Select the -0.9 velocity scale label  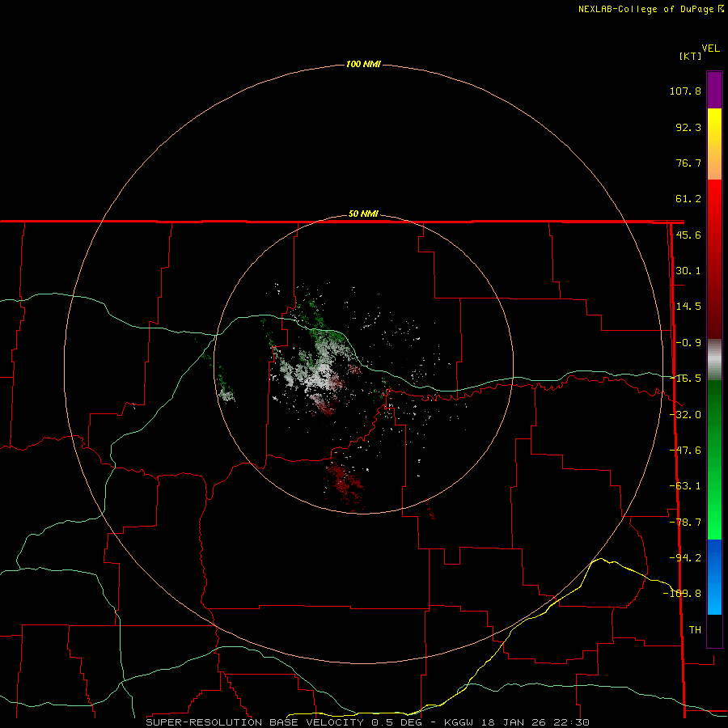[x=688, y=343]
